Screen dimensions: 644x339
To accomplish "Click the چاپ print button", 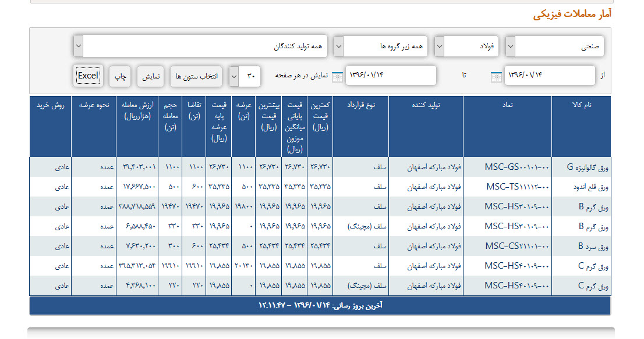I will pyautogui.click(x=119, y=76).
